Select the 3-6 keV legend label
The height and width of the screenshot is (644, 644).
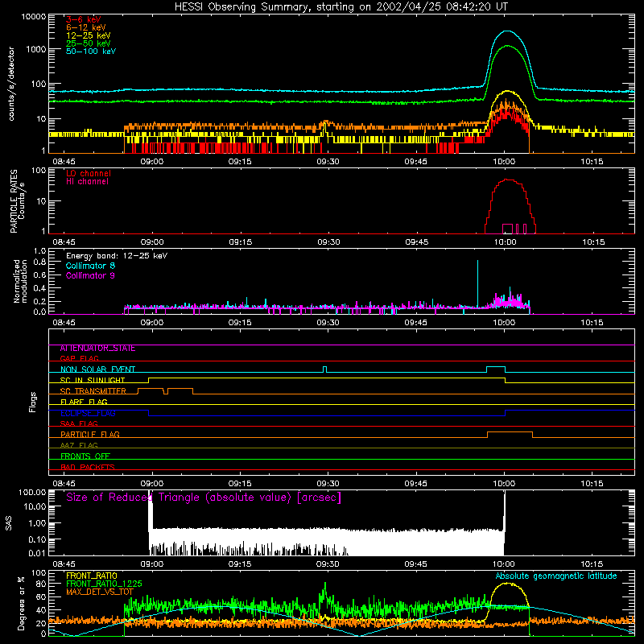[84, 19]
